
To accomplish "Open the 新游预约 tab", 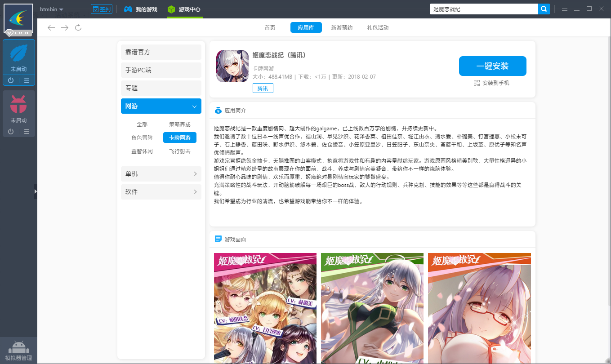I will (342, 27).
